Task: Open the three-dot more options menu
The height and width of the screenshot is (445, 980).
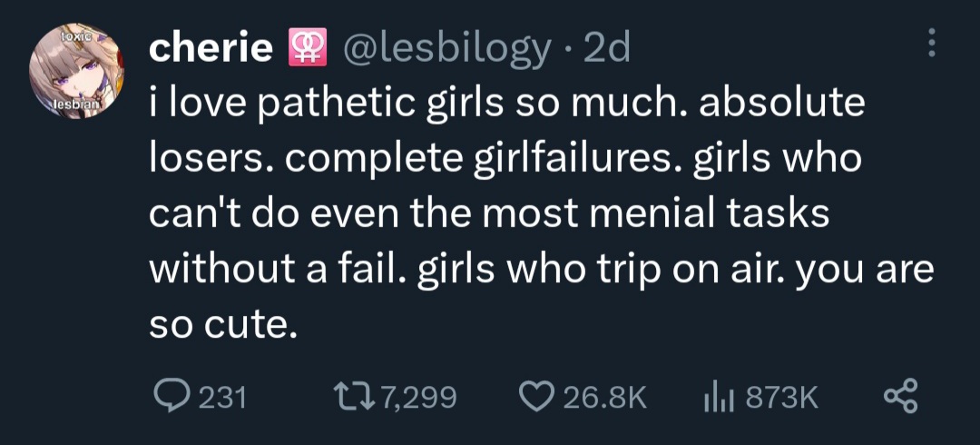Action: (x=932, y=44)
